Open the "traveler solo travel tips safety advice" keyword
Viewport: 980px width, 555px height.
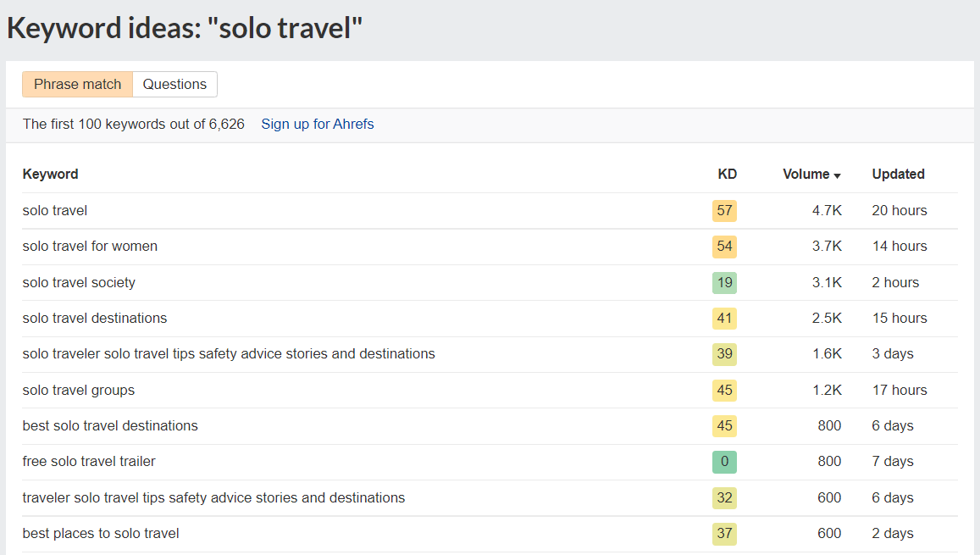(x=213, y=497)
